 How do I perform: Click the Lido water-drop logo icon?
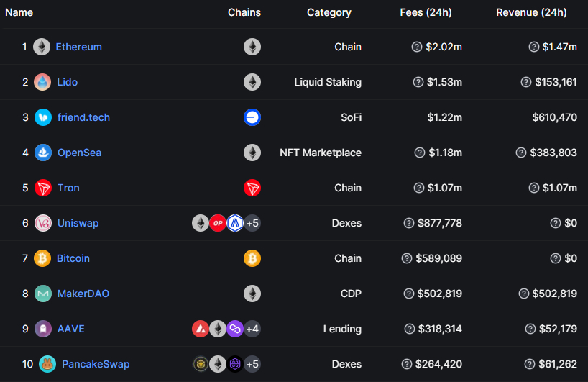(42, 82)
